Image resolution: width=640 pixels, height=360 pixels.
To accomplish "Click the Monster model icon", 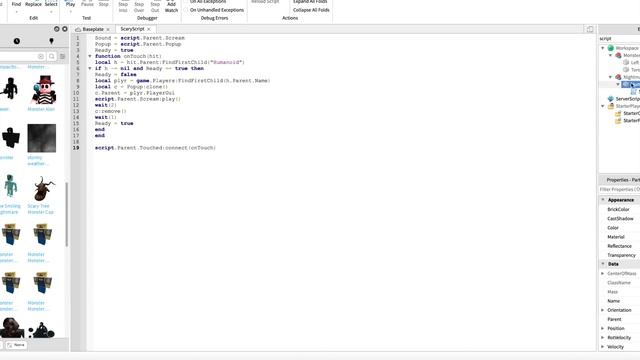I will coord(618,56).
